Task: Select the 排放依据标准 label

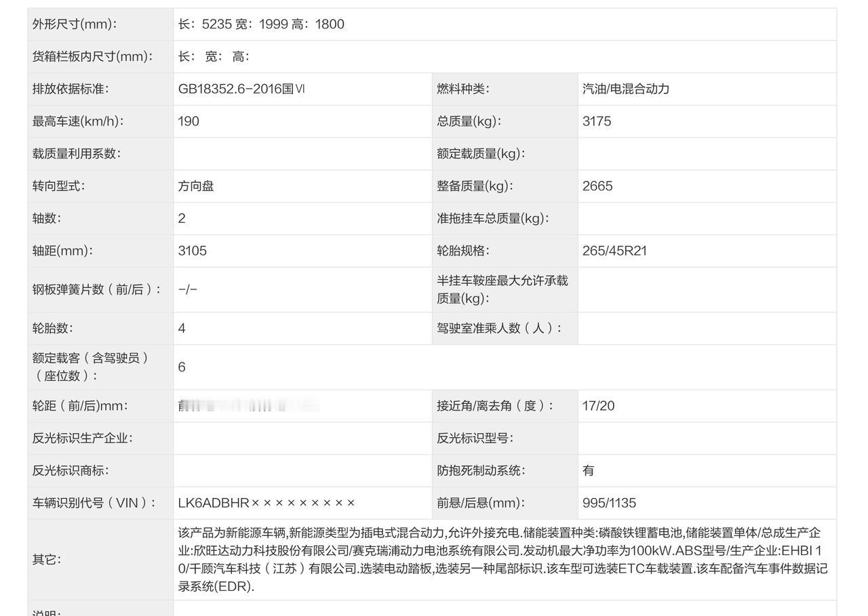Action: click(71, 89)
